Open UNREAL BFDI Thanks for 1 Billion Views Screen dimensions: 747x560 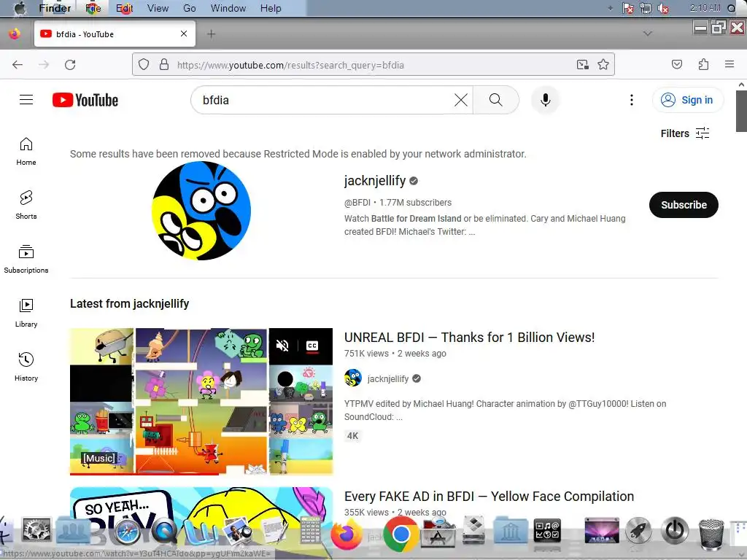(469, 337)
